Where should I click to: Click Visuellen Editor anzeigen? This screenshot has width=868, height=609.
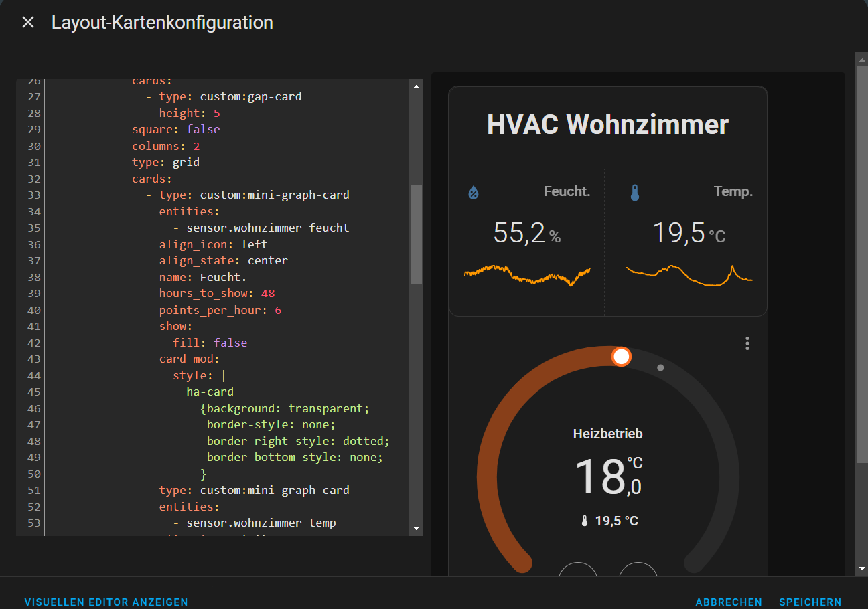coord(106,602)
